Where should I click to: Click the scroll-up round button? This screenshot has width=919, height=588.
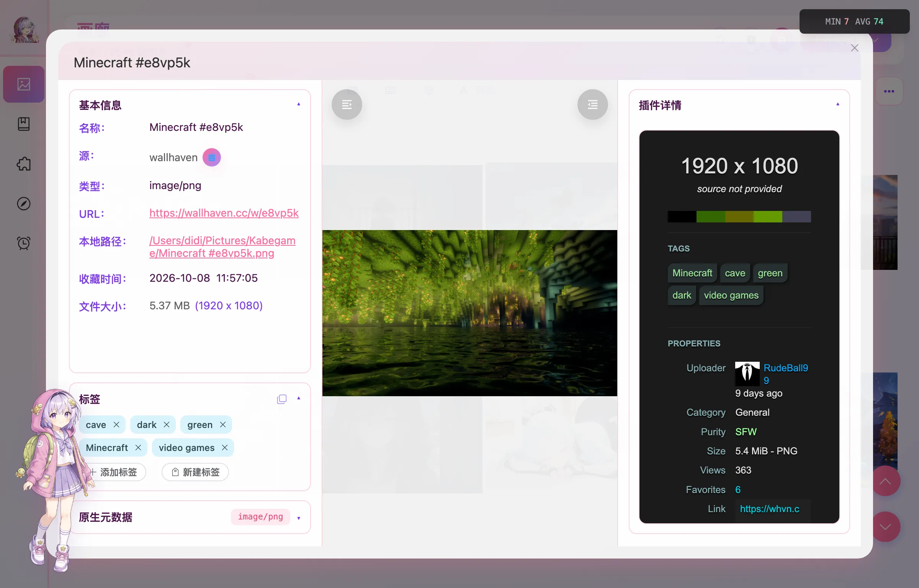885,481
